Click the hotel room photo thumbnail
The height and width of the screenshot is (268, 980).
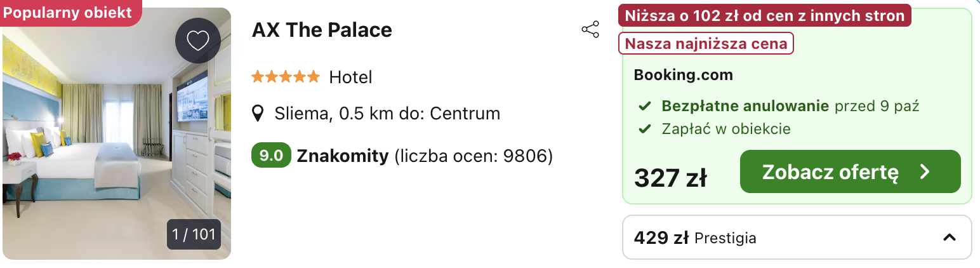[95, 146]
